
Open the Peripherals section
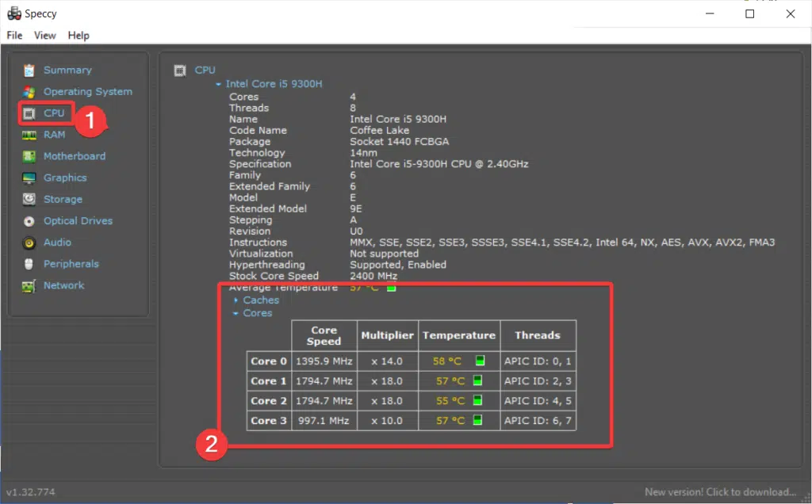click(71, 264)
